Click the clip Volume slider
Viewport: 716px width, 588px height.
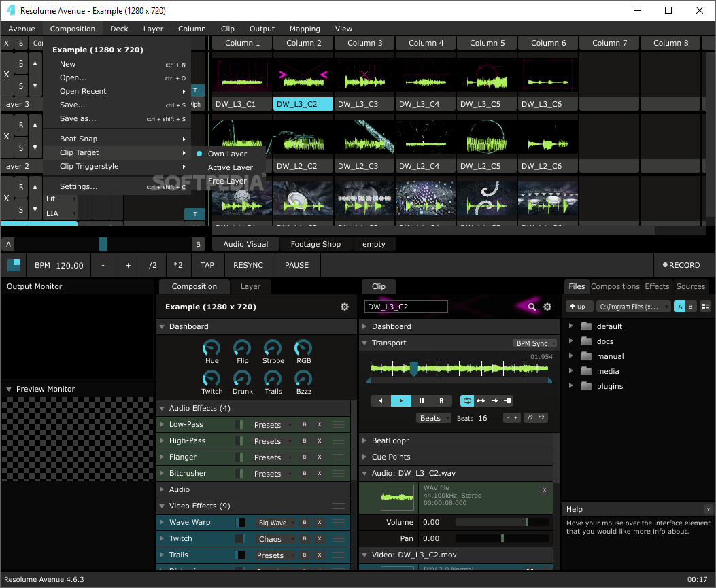point(502,522)
